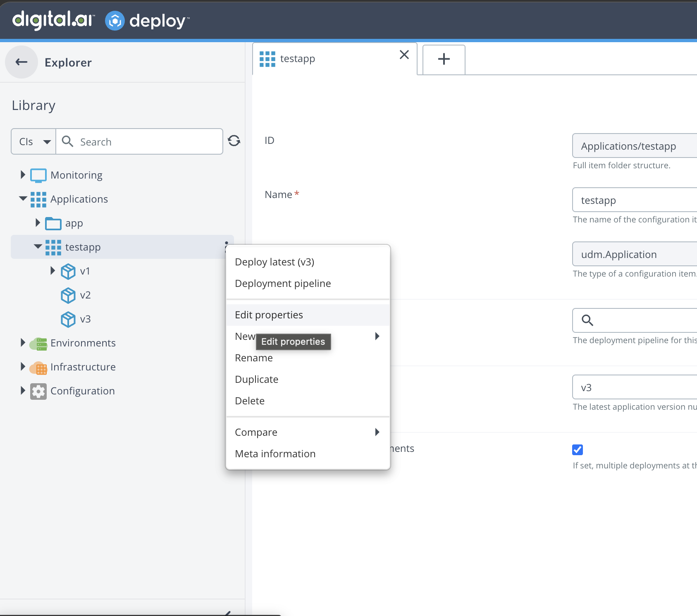Click the testapp tab grid icon
The width and height of the screenshot is (697, 616).
(x=267, y=59)
